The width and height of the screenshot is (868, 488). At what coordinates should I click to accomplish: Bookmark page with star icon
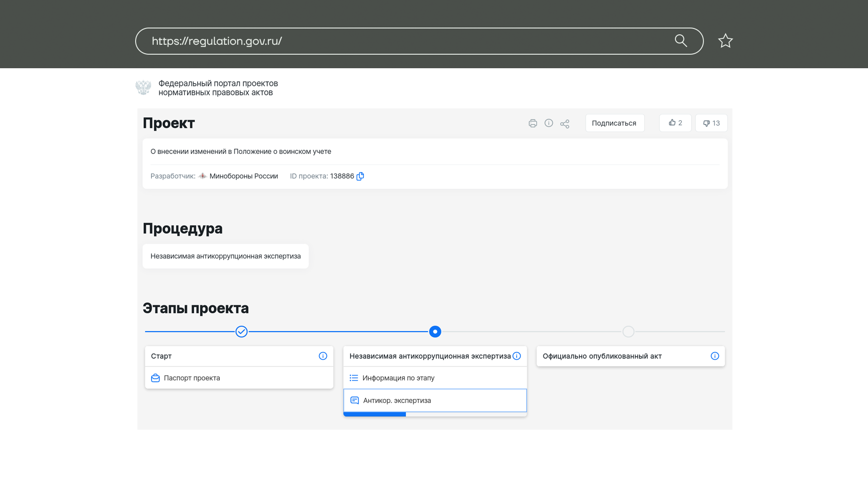point(725,41)
